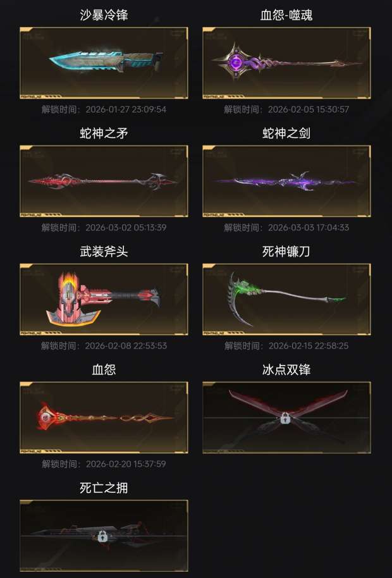The width and height of the screenshot is (392, 578).
Task: Click the 血怨-噬魂 title label
Action: pos(286,15)
